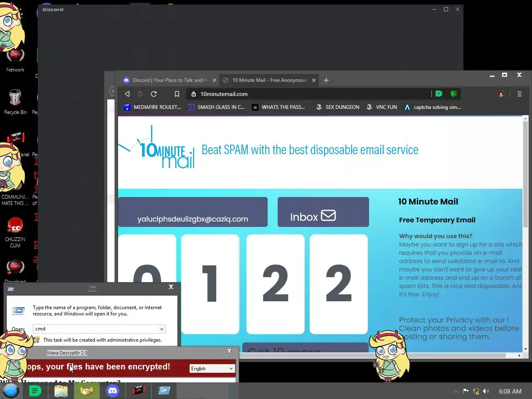Image resolution: width=532 pixels, height=399 pixels.
Task: Click the 6:08 AM clock
Action: click(x=510, y=392)
